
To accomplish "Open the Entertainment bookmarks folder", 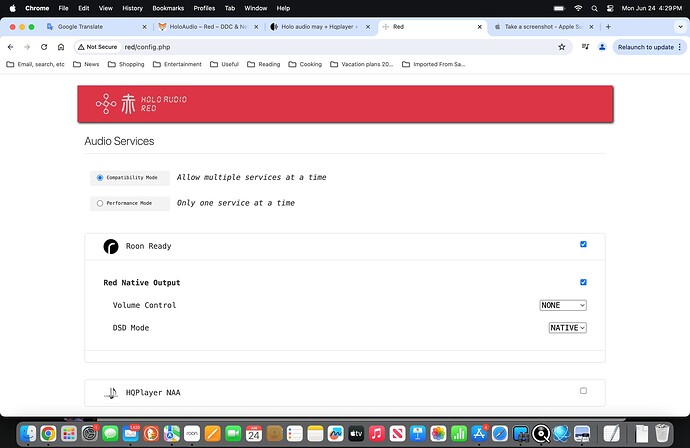I will pyautogui.click(x=177, y=64).
